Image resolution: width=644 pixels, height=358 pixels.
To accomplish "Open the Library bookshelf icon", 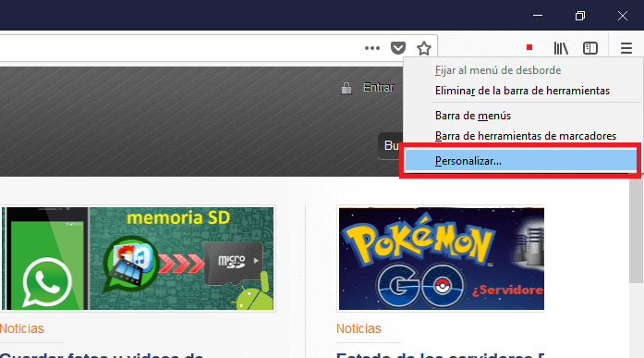I will tap(561, 48).
